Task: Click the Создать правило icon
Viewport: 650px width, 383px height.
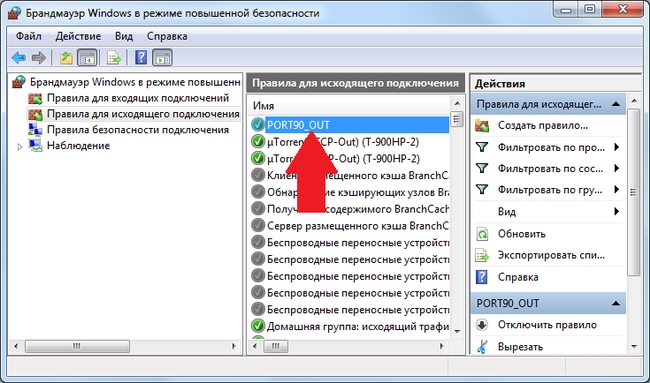Action: click(x=482, y=126)
